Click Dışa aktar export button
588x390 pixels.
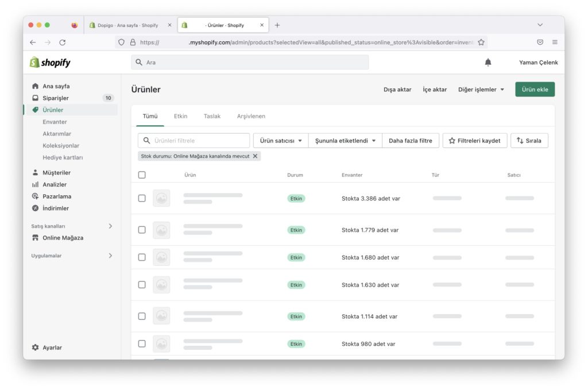click(397, 89)
